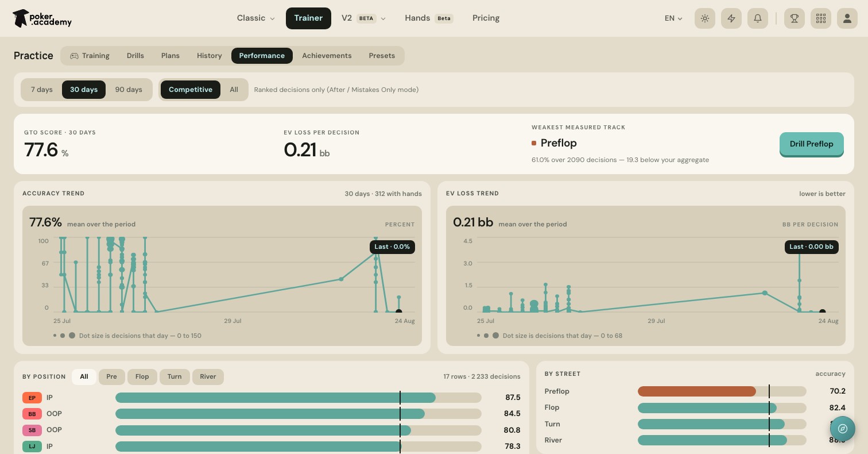
Task: Open the Drills tab
Action: point(135,56)
